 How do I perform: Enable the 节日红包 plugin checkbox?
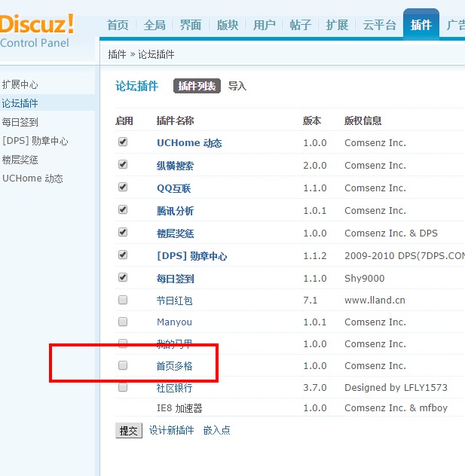[123, 300]
